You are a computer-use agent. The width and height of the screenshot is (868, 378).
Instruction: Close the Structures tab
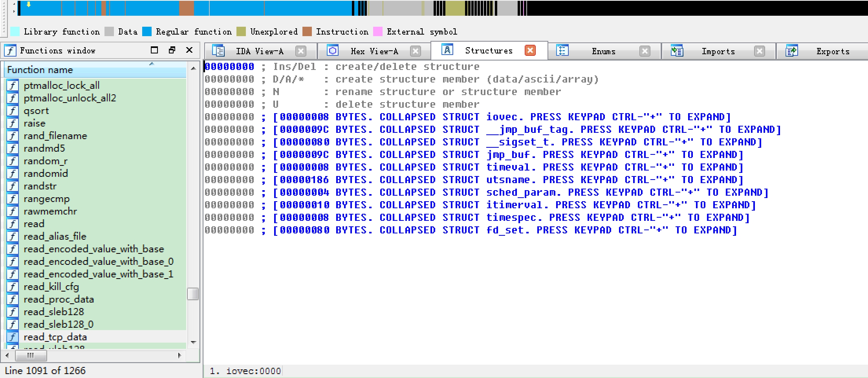(530, 51)
